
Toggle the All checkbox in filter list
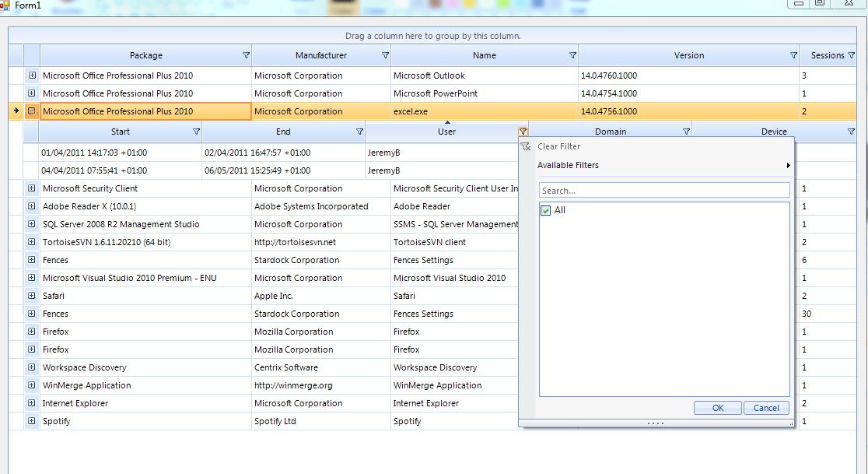546,210
